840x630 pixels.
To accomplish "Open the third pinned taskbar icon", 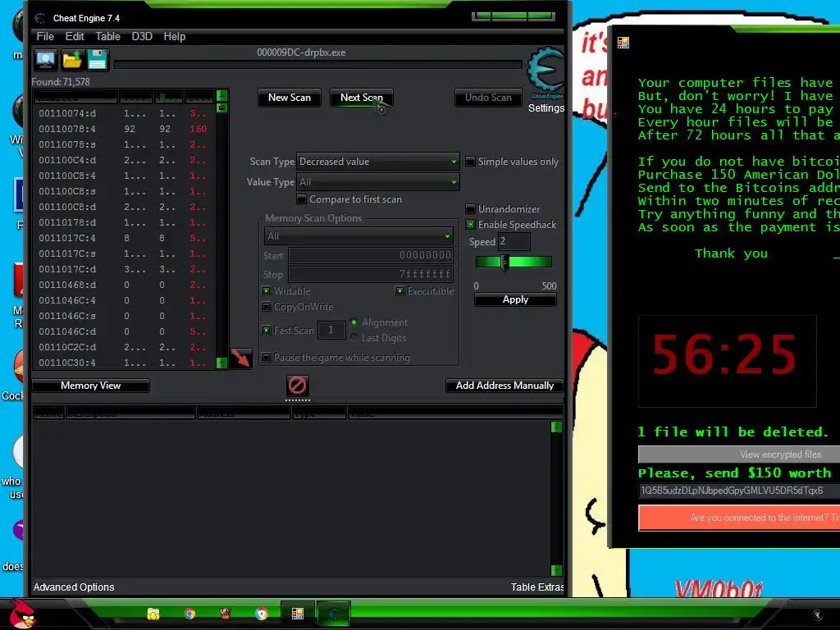I will tap(225, 614).
